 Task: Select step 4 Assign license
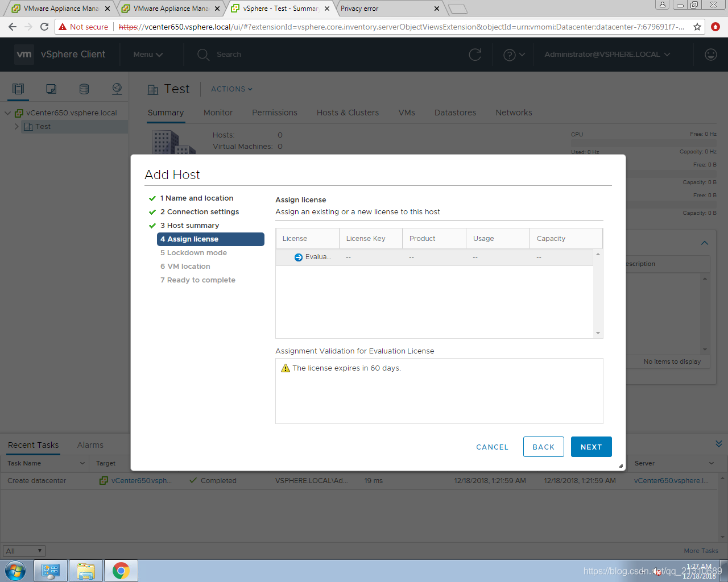point(210,239)
